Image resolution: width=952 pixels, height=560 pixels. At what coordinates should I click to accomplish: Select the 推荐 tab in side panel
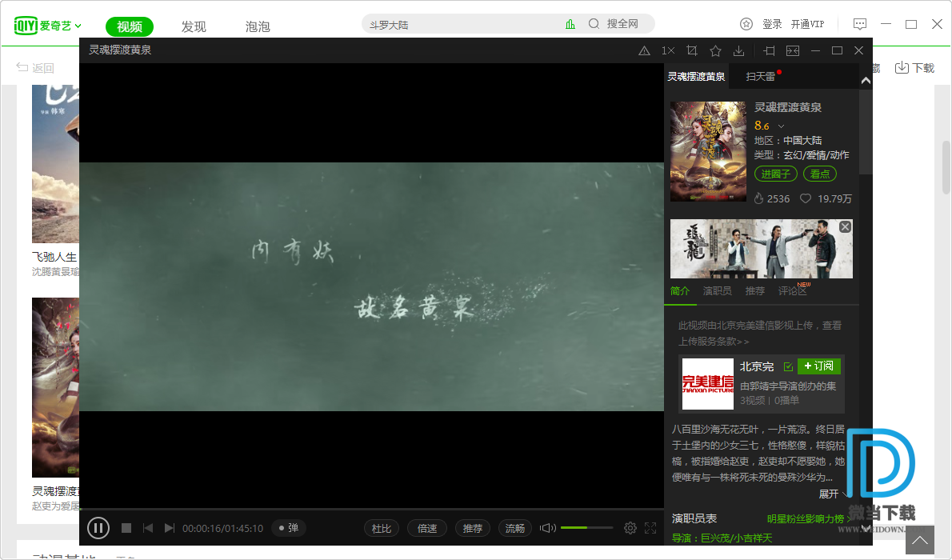click(x=754, y=291)
